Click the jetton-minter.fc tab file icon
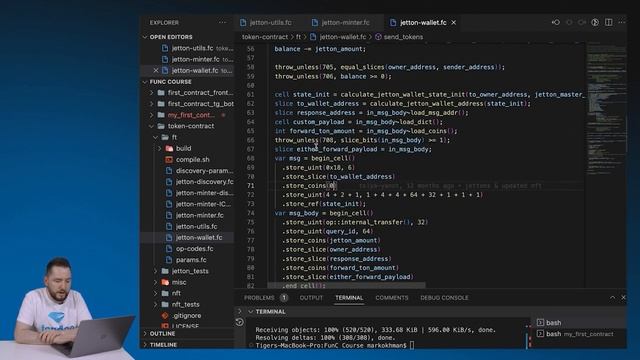 coord(315,22)
